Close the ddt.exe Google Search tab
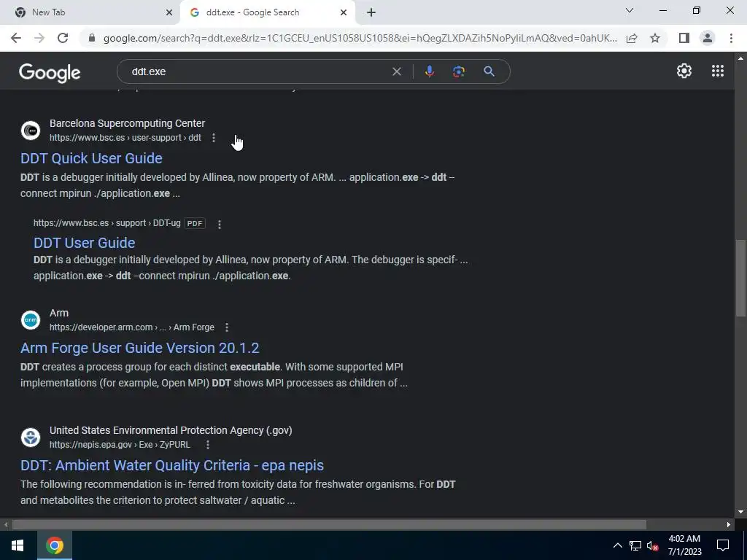The image size is (747, 560). (x=344, y=12)
